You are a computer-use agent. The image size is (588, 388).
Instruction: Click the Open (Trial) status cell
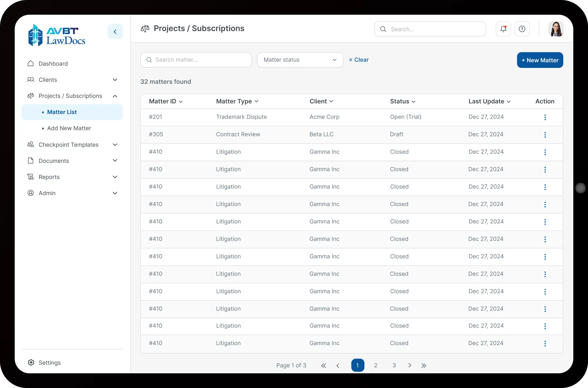(x=405, y=117)
